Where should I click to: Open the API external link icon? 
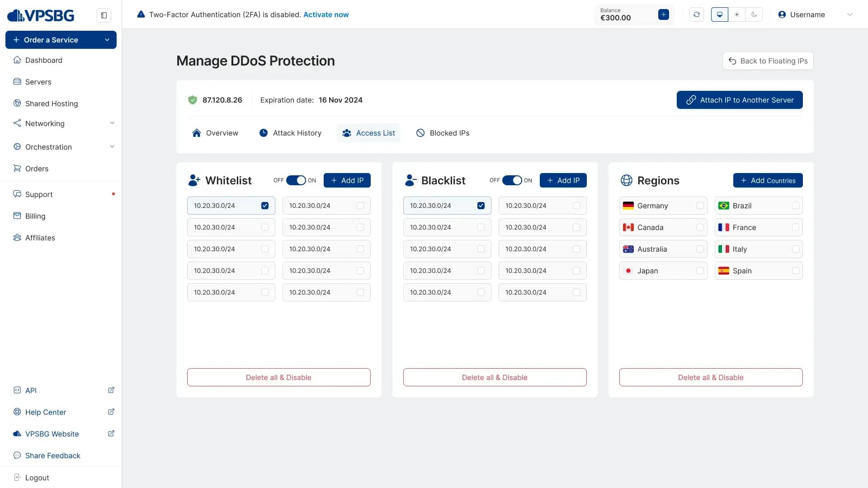111,390
